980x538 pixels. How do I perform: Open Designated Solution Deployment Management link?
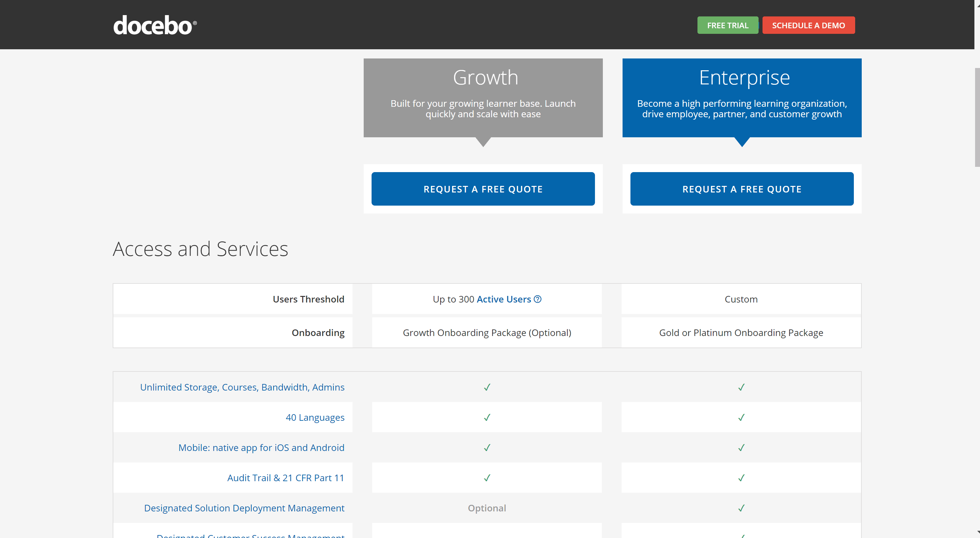[x=244, y=508]
